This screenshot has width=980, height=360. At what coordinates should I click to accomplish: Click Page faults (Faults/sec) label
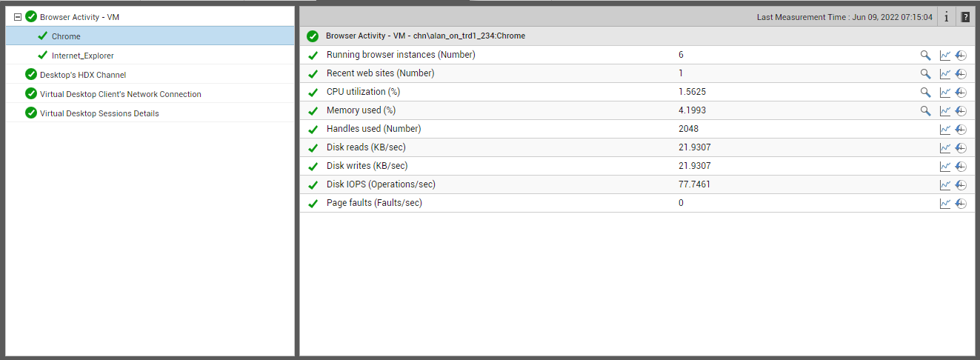coord(375,203)
